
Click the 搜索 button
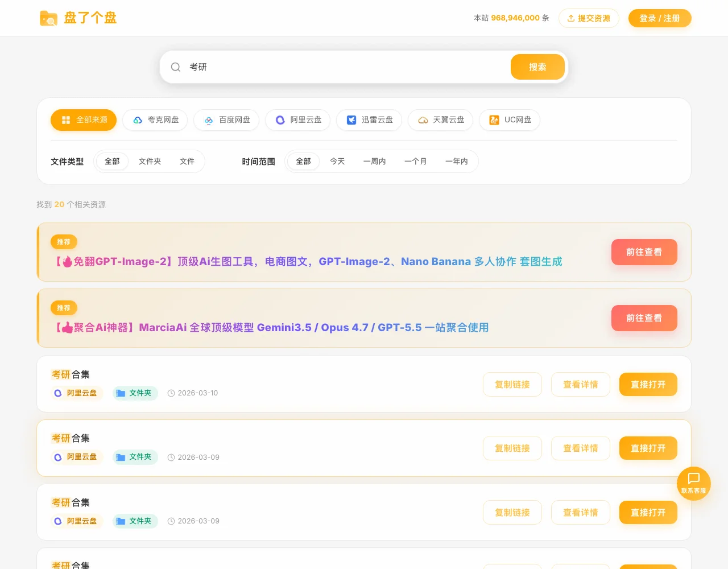(537, 67)
